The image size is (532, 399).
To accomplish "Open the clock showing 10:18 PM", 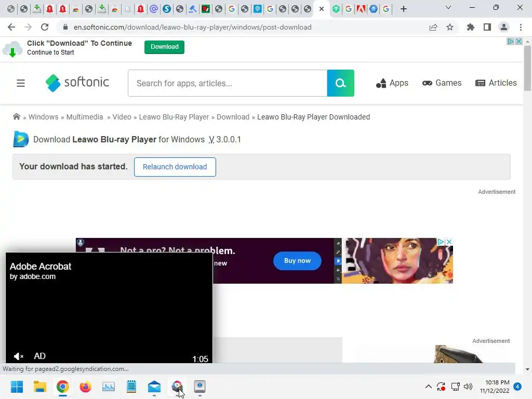I will 495,387.
